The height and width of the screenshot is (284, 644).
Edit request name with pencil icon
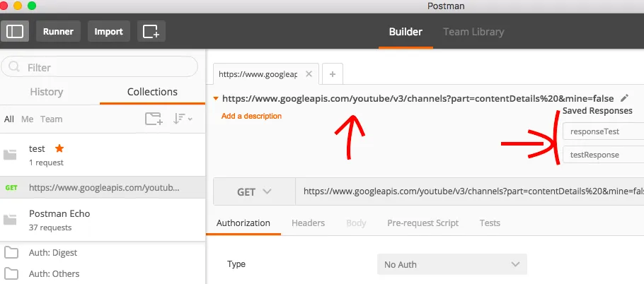(x=624, y=98)
